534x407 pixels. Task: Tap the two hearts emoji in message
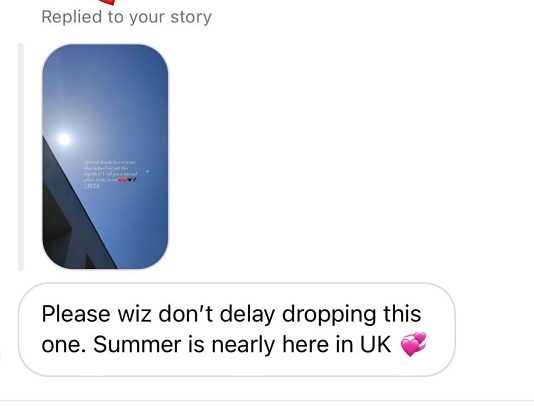(x=413, y=344)
